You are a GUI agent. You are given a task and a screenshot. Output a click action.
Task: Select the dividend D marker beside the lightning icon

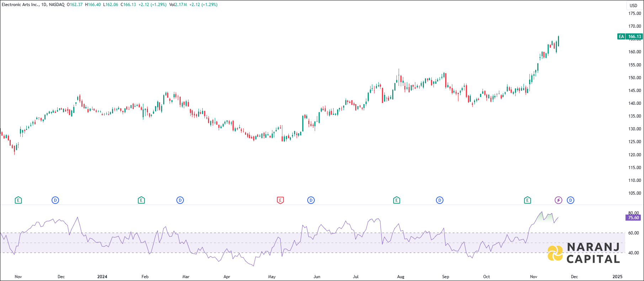click(x=570, y=200)
